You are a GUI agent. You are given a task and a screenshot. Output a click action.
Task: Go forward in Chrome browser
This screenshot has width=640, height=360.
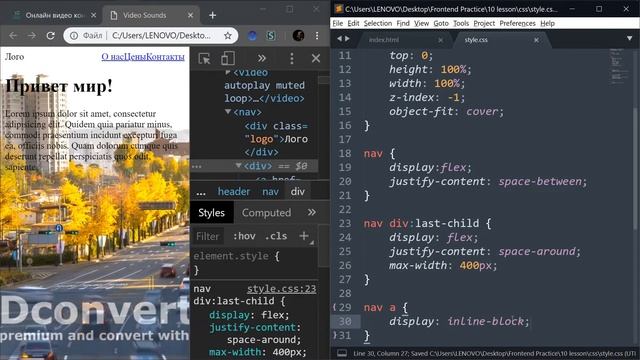[31, 36]
